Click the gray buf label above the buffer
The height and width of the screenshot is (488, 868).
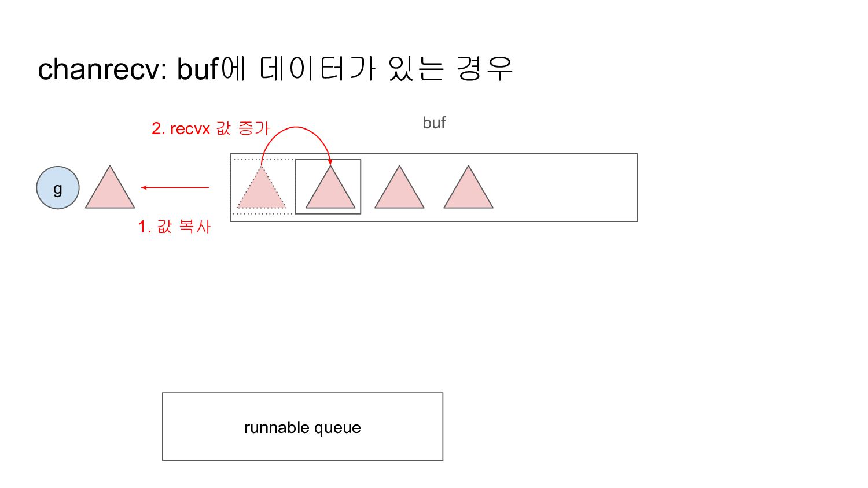tap(434, 123)
